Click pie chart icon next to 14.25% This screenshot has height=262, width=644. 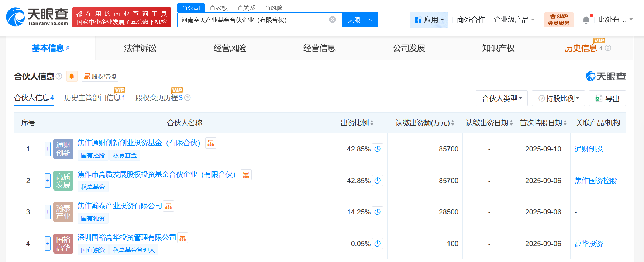[x=378, y=212]
